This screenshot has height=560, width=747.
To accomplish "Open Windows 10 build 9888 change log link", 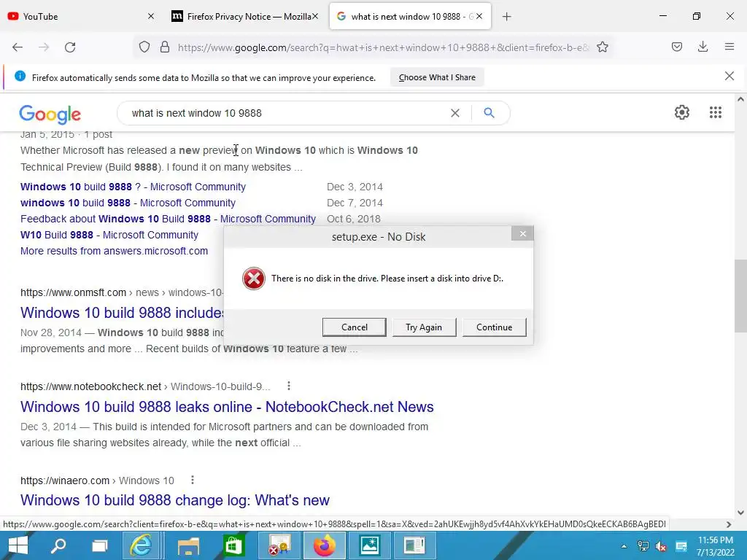I will coord(175,500).
